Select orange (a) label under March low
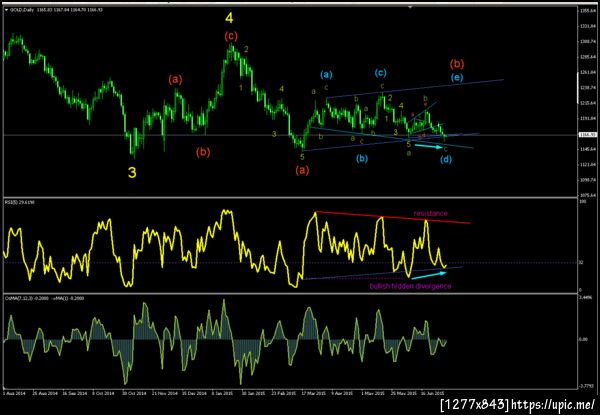Viewport: 600px width, 415px height. coord(302,171)
